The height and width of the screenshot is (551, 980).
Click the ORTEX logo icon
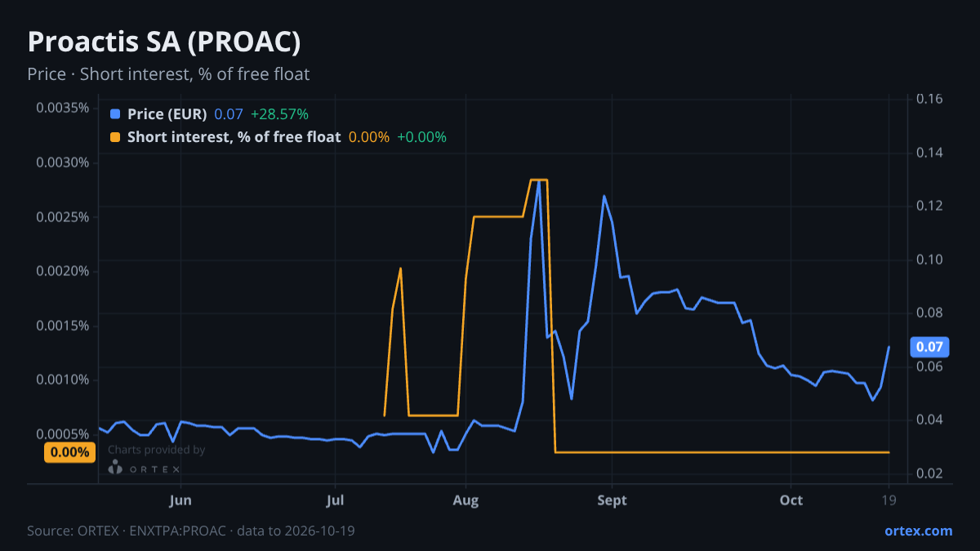coord(116,468)
